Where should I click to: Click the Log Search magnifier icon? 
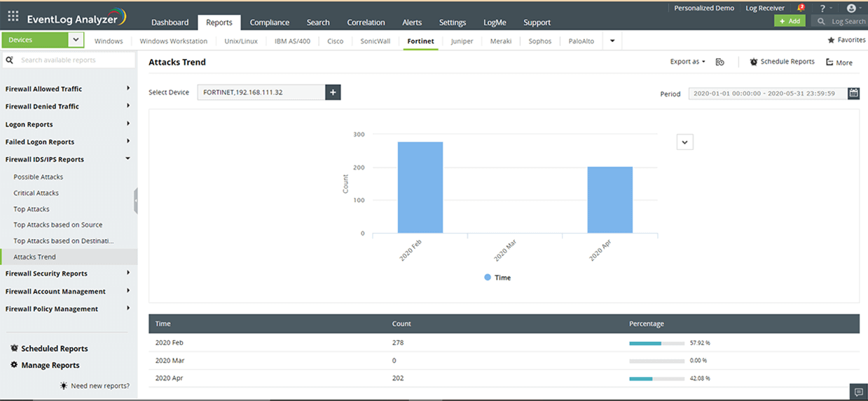point(822,22)
